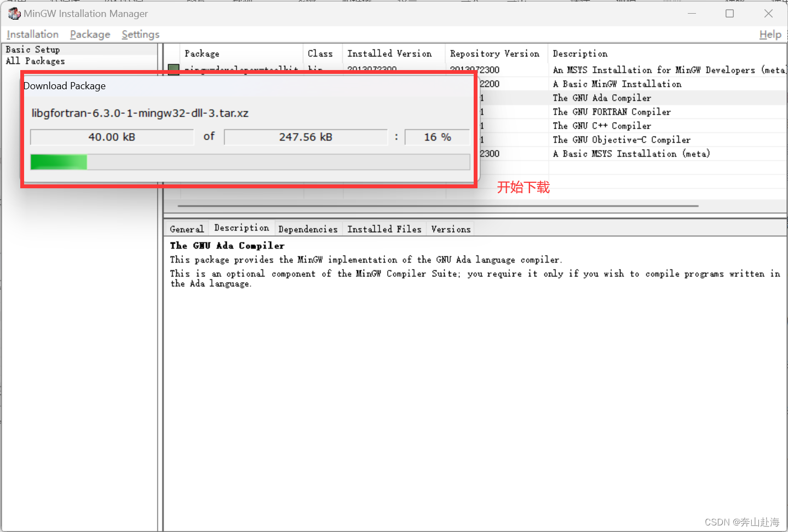Sort by Repository Version column header

coord(497,54)
